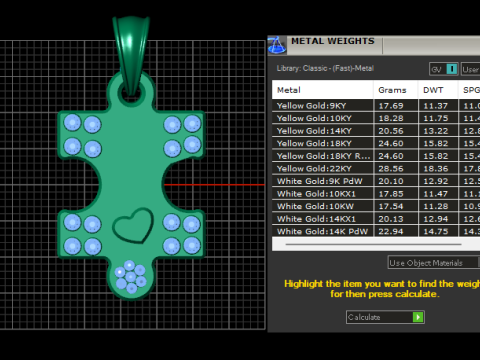Click the green Calculate arrow icon
Viewport: 480px width, 360px height.
tap(418, 317)
